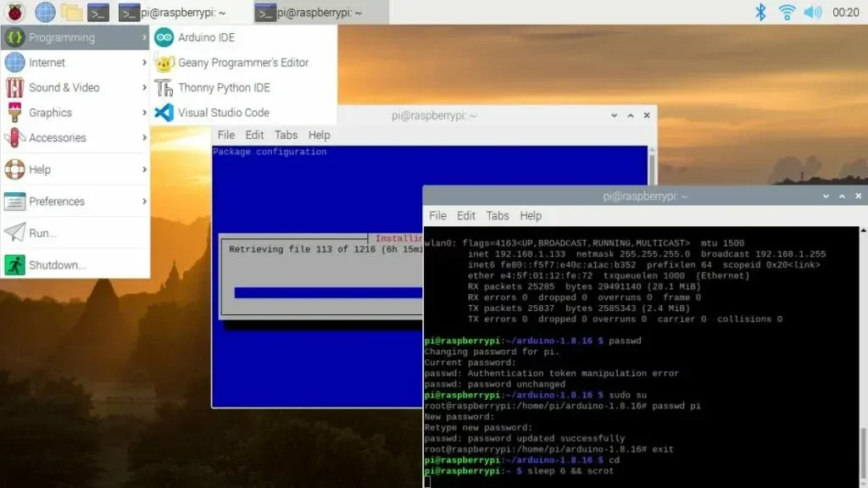The width and height of the screenshot is (868, 488).
Task: Open File menu in front terminal window
Action: pyautogui.click(x=437, y=216)
